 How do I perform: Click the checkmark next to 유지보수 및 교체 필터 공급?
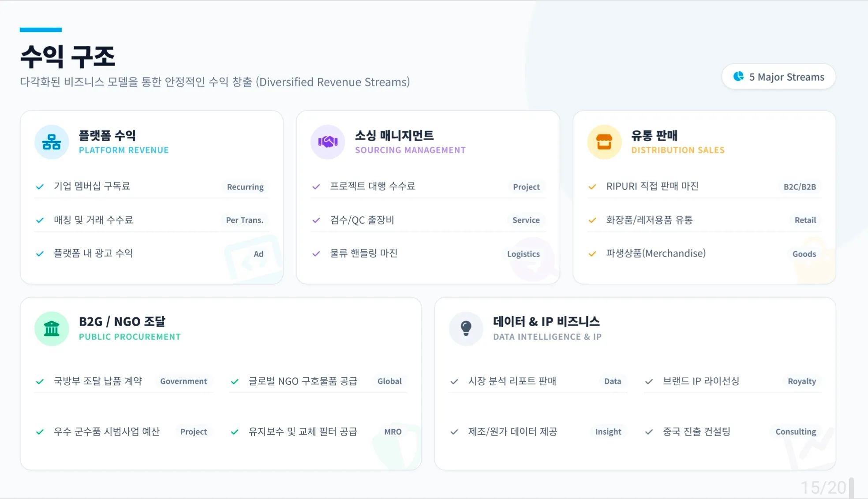point(235,432)
